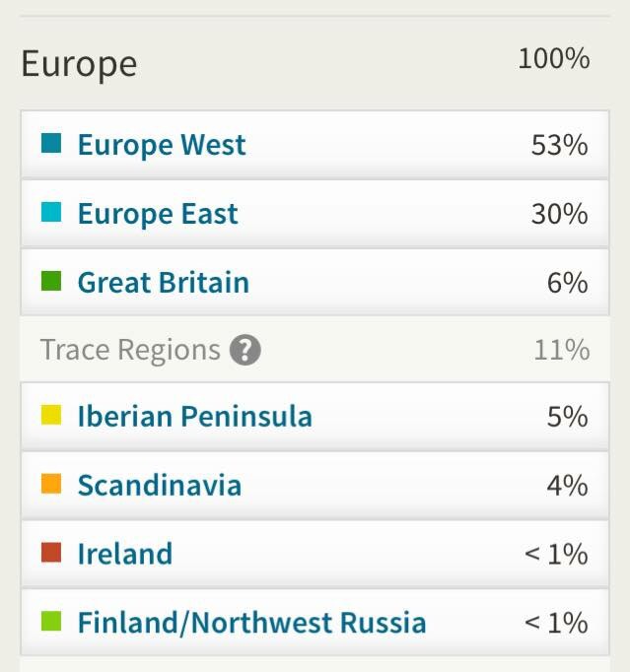
Task: Click the orange Scandinavia swatch
Action: [51, 484]
